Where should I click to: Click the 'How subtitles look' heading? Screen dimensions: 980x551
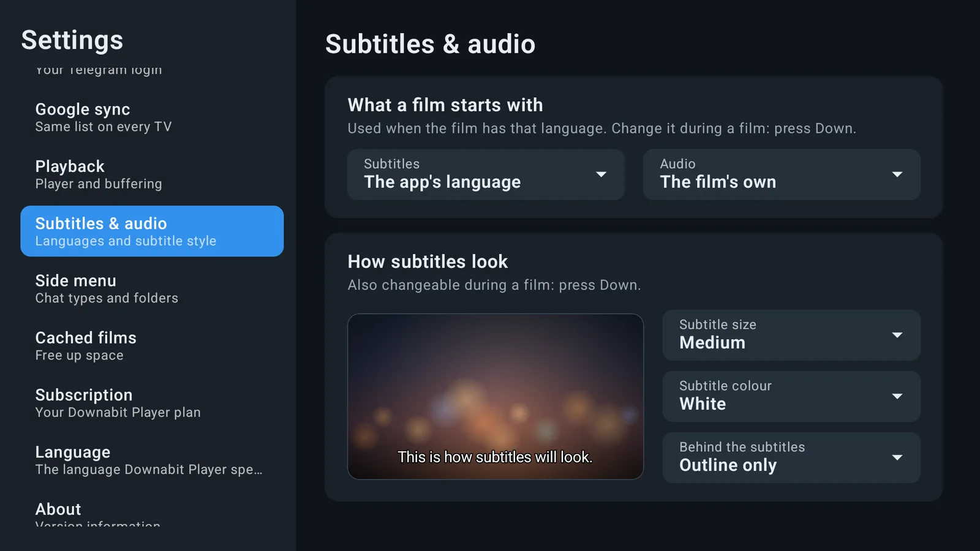coord(428,261)
